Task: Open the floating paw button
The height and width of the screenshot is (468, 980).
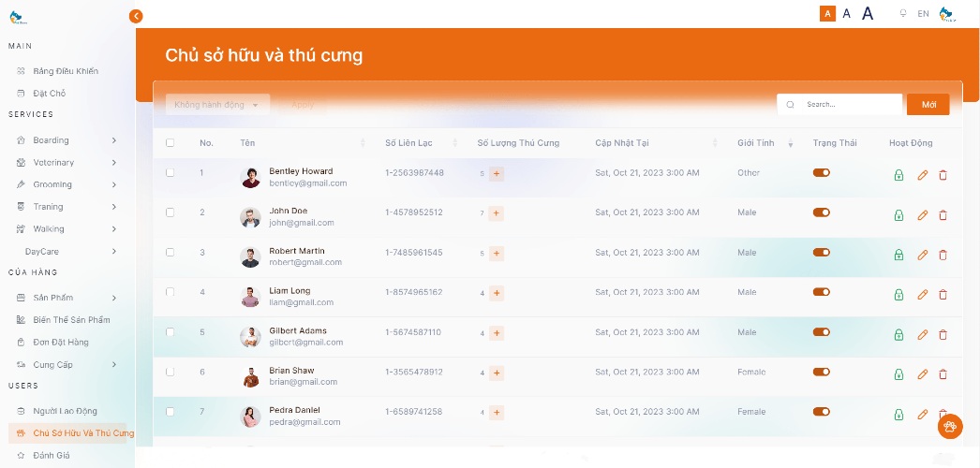Action: coord(950,427)
